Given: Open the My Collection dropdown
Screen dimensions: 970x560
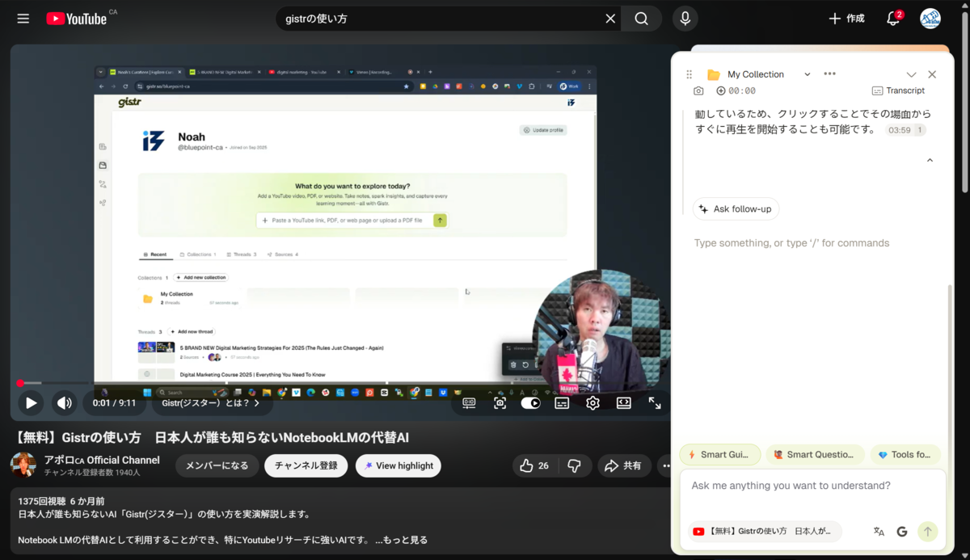Looking at the screenshot, I should pyautogui.click(x=758, y=74).
